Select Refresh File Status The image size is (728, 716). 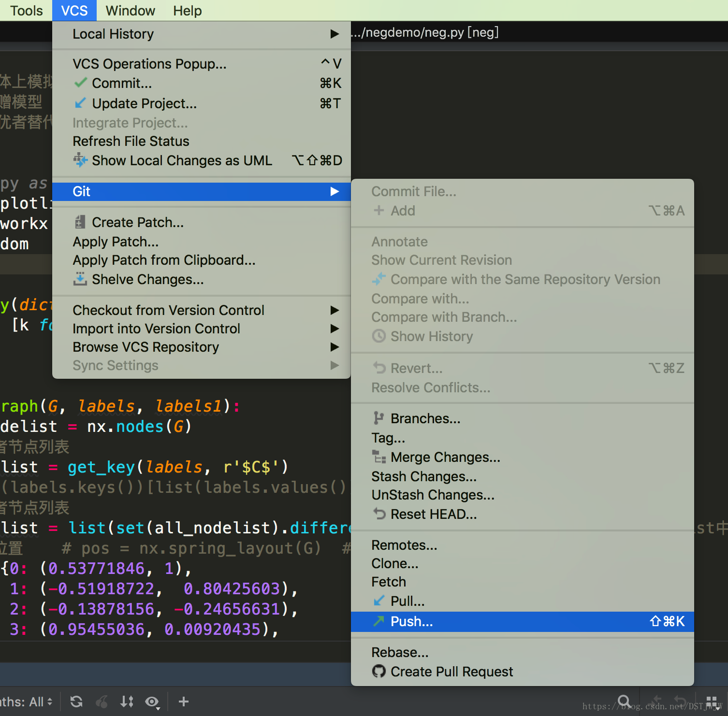coord(201,141)
